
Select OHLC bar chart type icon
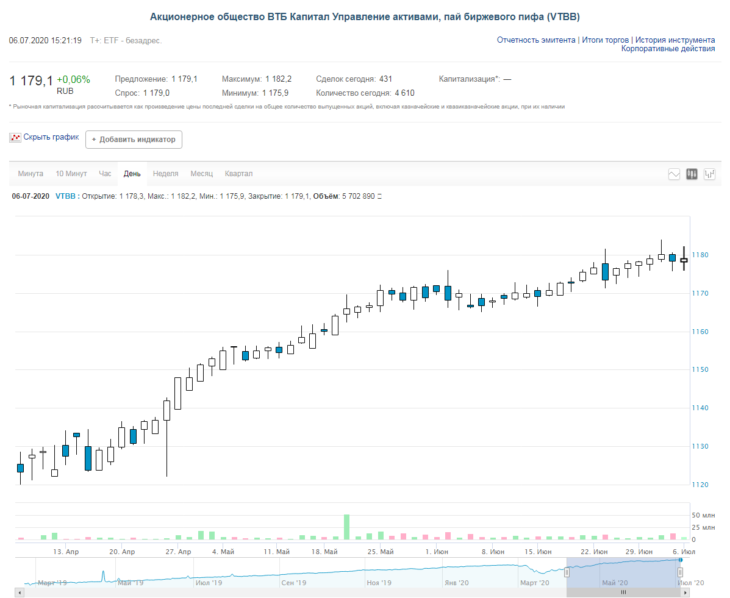point(710,174)
